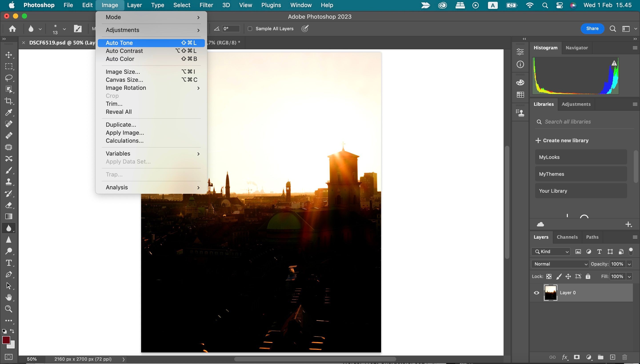Viewport: 640px width, 364px height.
Task: Switch to the Navigator tab
Action: (x=576, y=48)
